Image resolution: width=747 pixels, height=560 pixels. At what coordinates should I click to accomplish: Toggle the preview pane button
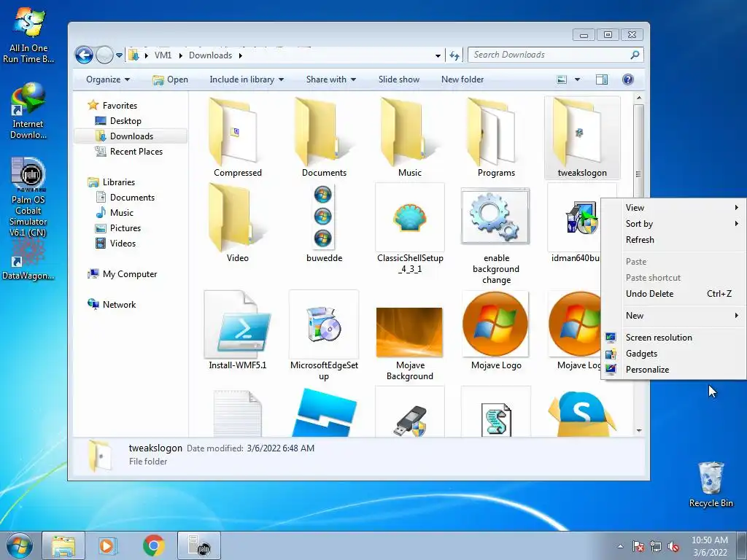[602, 79]
